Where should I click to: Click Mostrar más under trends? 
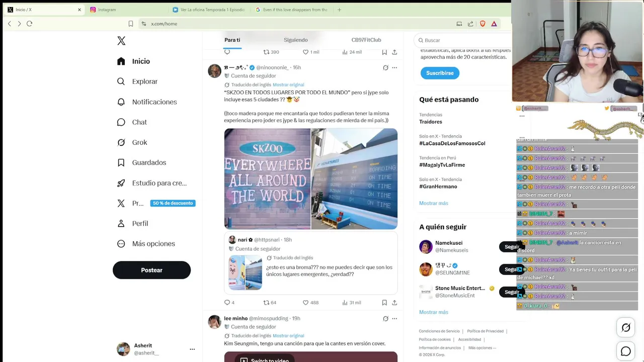(434, 203)
